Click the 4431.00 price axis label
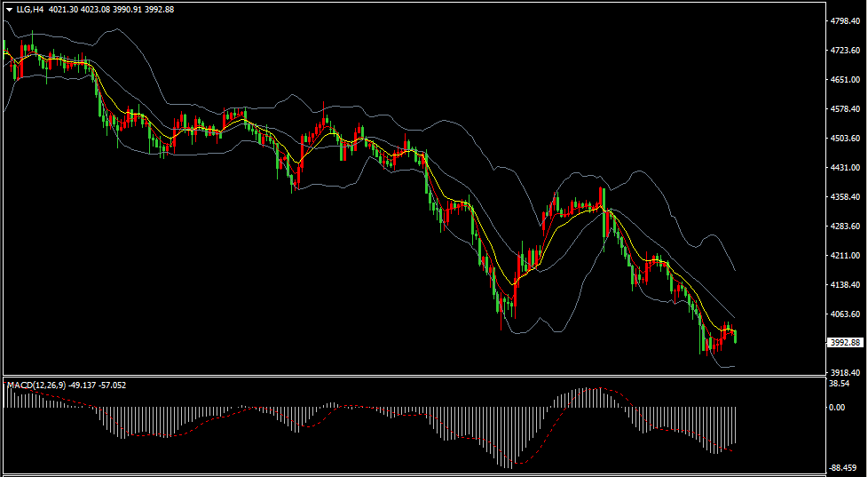The height and width of the screenshot is (477, 868). (x=845, y=167)
